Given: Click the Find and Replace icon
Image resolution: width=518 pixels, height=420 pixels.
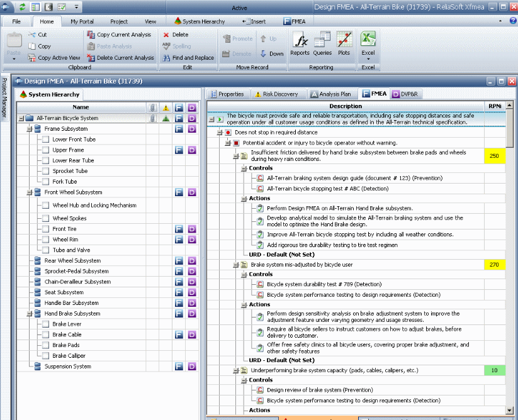Looking at the screenshot, I should coord(166,57).
